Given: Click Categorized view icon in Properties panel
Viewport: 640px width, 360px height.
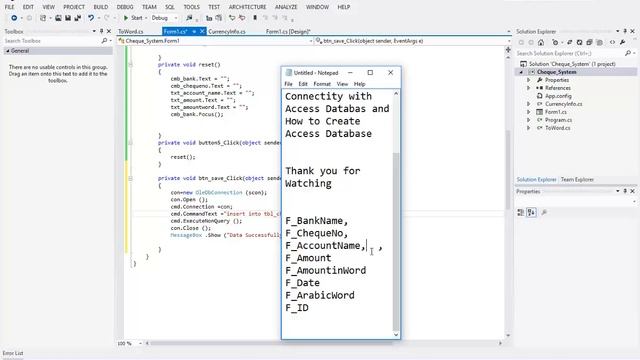Looking at the screenshot, I should (520, 212).
